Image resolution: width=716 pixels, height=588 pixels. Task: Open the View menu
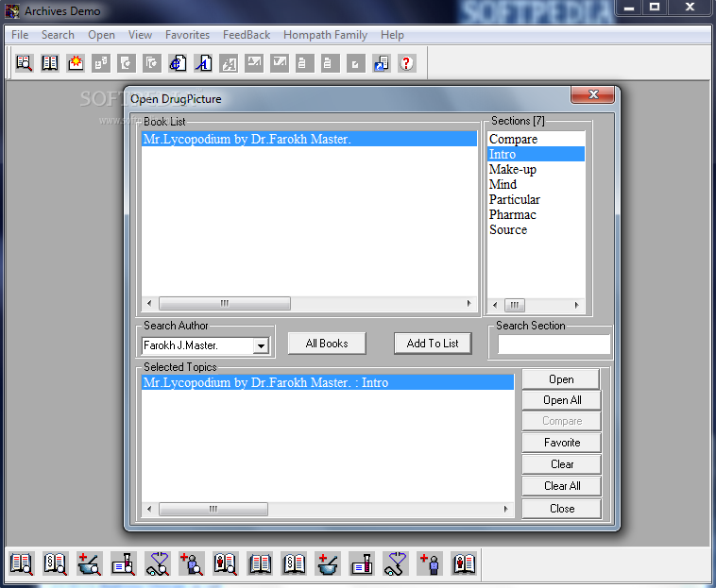click(140, 35)
